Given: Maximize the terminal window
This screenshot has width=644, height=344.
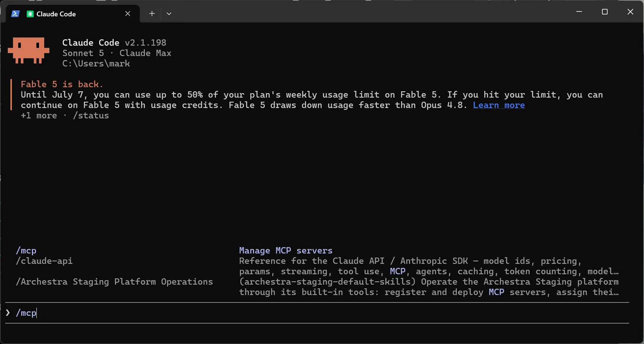Looking at the screenshot, I should 605,12.
